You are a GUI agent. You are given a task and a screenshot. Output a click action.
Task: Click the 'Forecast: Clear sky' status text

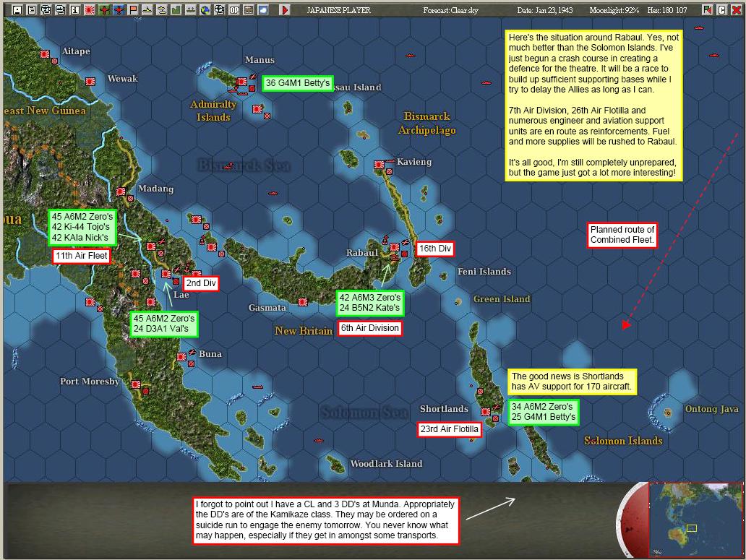(450, 10)
